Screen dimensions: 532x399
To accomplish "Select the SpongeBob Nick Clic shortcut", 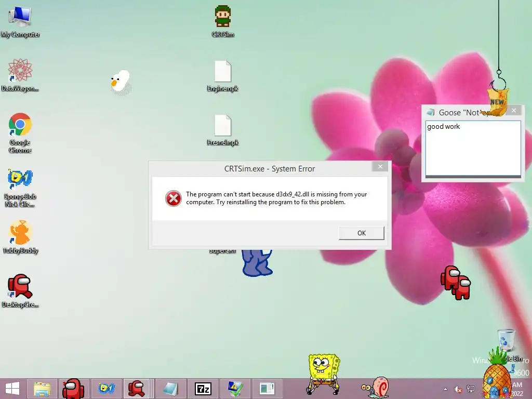I will point(20,188).
